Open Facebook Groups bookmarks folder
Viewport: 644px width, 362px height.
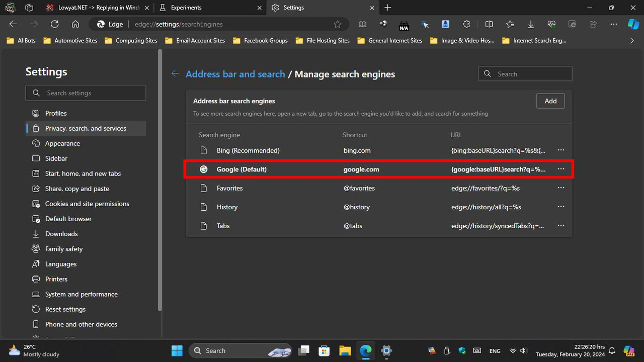tap(260, 41)
